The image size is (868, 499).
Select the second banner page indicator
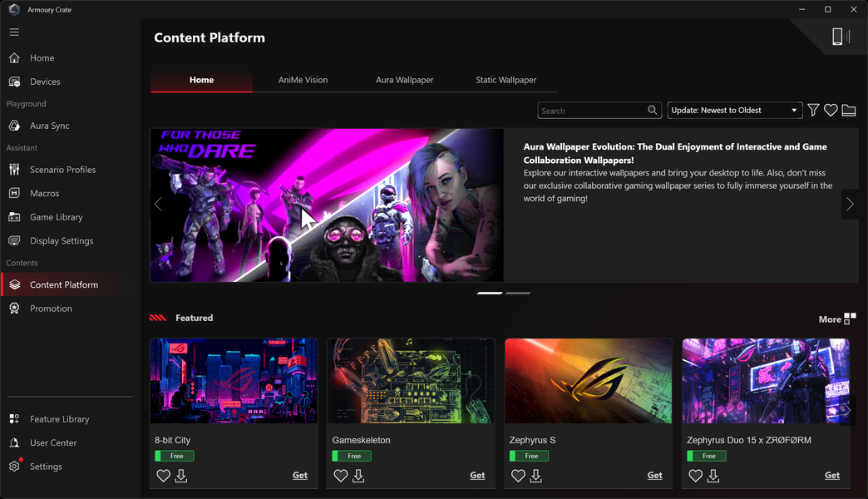(518, 293)
